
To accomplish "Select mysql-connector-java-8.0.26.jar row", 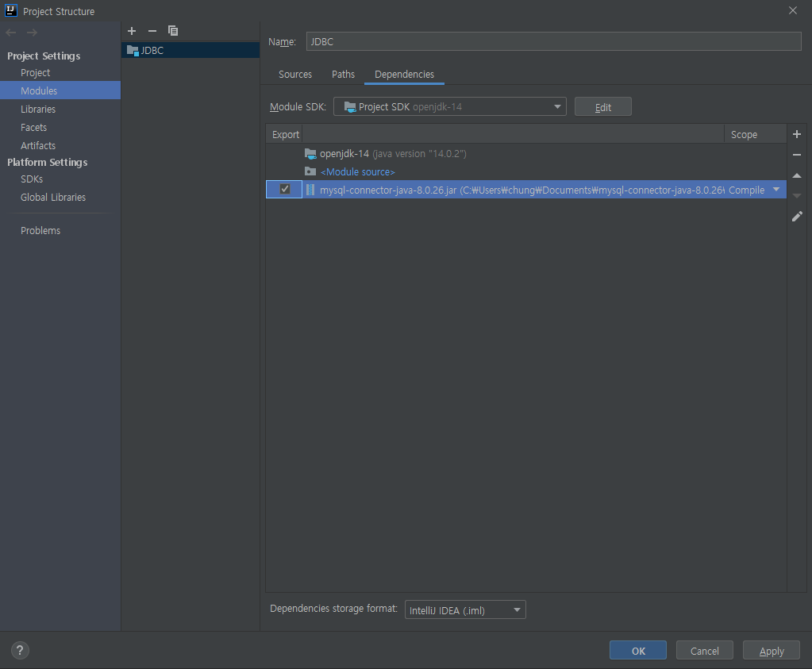I will 526,190.
